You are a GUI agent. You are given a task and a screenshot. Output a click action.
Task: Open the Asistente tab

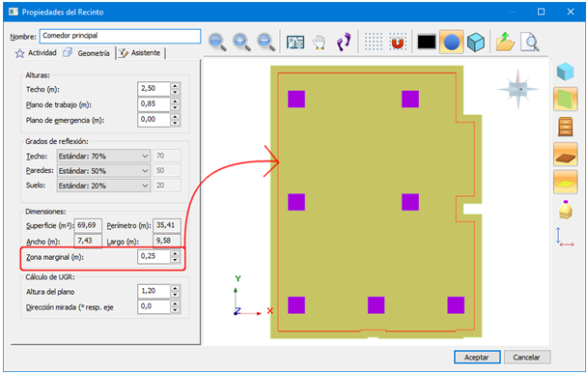(140, 53)
